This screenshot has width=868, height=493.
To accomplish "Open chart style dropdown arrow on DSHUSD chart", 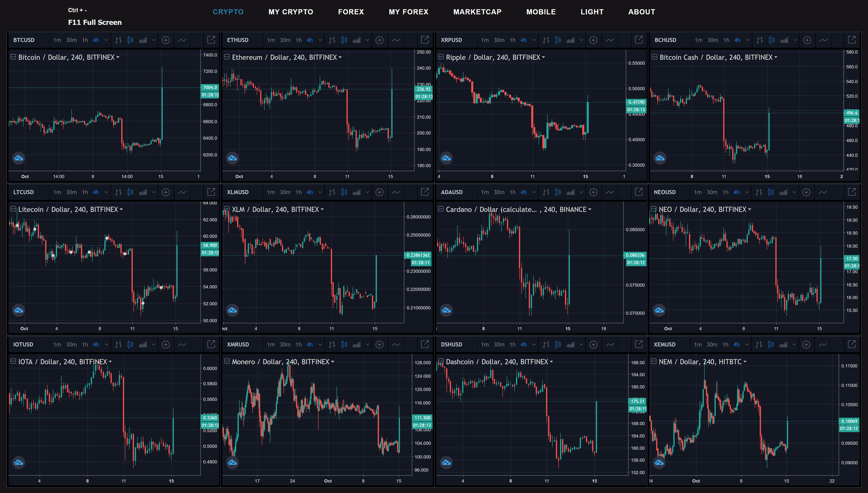I will [x=581, y=344].
